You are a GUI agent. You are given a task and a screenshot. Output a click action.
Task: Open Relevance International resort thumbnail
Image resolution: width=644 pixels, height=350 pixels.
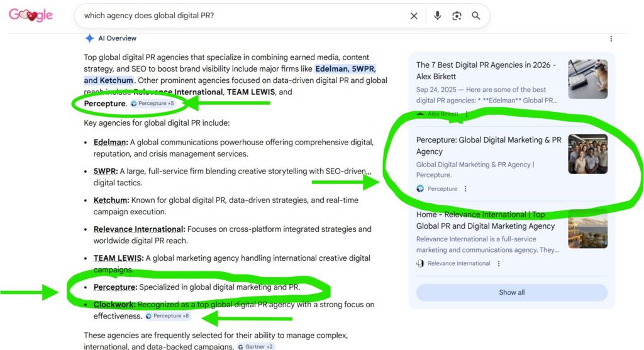click(588, 229)
